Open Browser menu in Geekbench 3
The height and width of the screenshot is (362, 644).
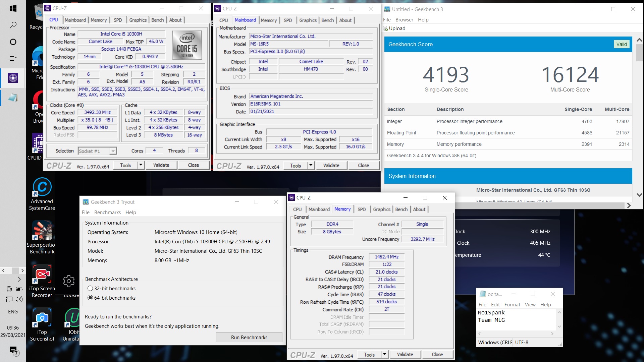click(x=404, y=20)
